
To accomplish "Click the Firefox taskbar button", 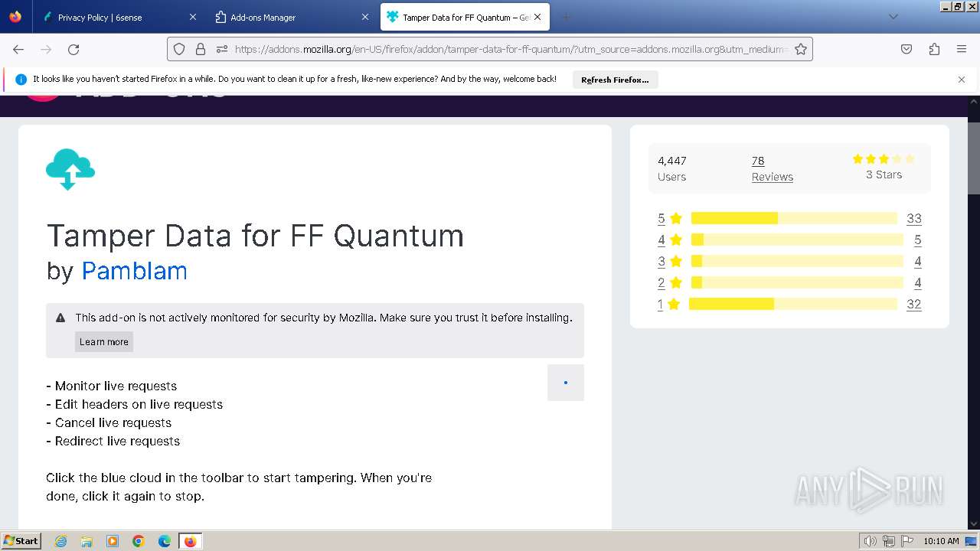I will (x=190, y=541).
